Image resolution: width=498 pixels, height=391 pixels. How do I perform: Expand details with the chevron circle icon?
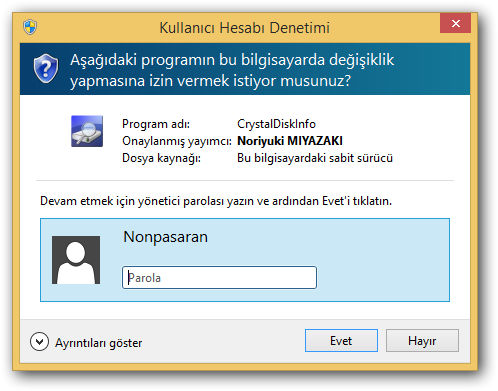[39, 342]
